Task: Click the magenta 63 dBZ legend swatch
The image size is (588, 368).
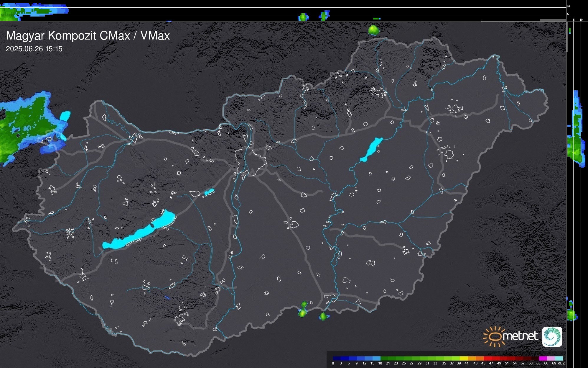Action: click(543, 358)
